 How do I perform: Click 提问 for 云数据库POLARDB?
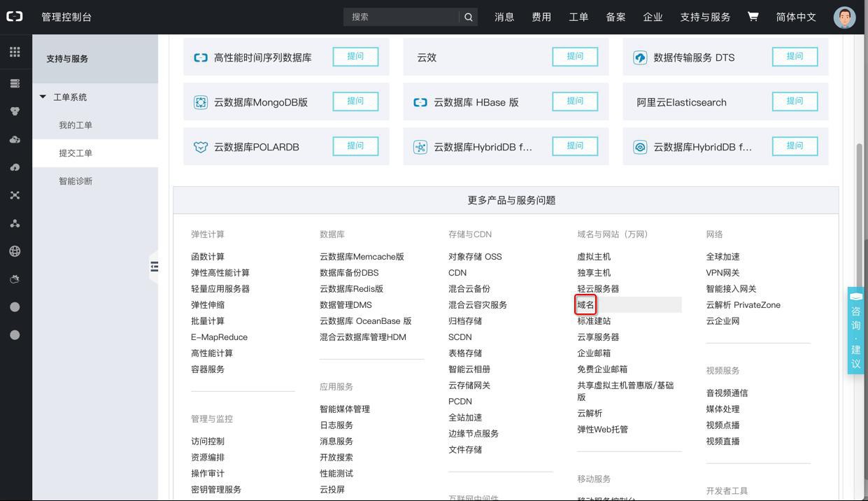(355, 146)
